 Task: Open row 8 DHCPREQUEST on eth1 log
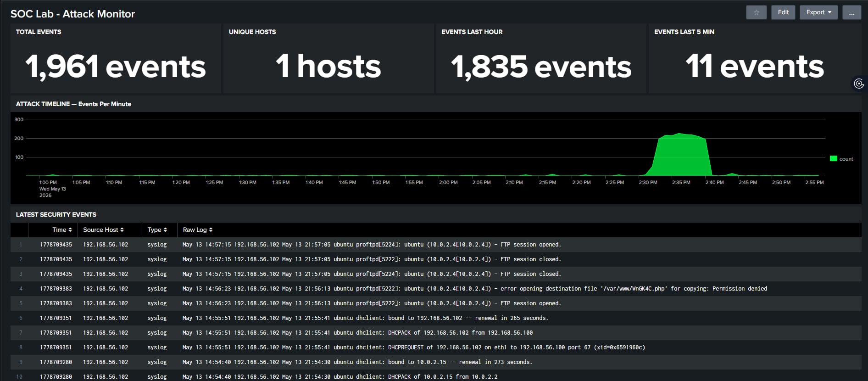tap(413, 347)
